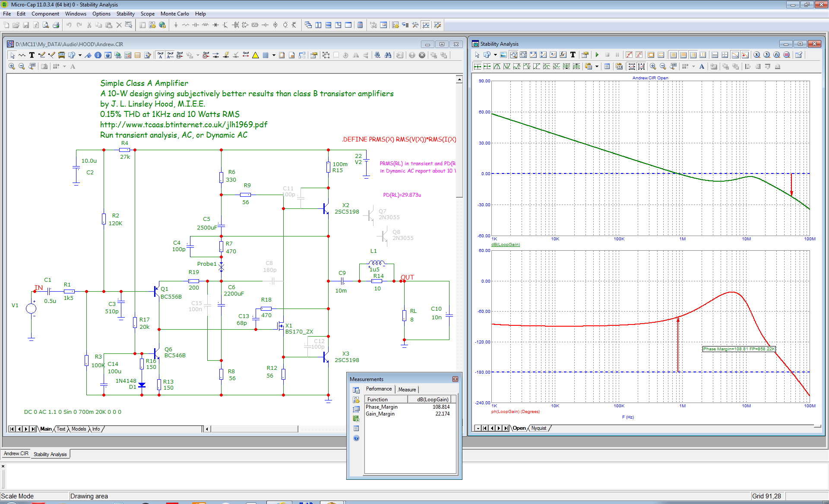This screenshot has width=829, height=504.
Task: Click the calculator icon in main toolbar
Action: 360,25
